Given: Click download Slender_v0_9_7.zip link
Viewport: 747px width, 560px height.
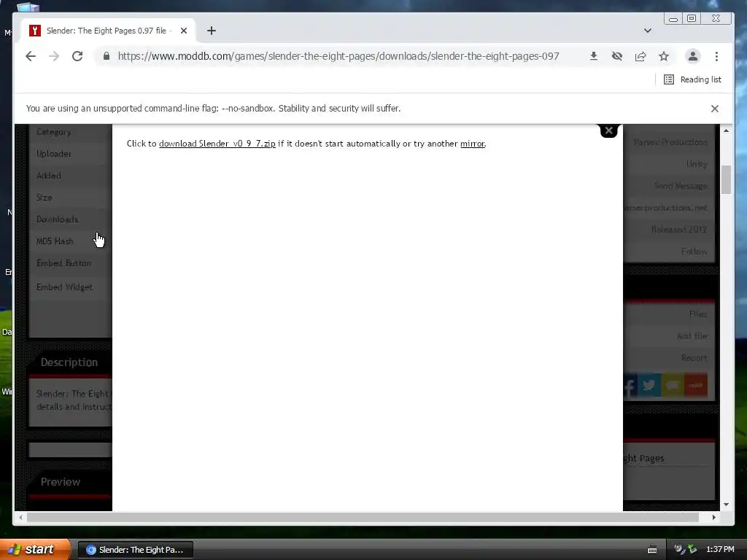Looking at the screenshot, I should click(217, 144).
